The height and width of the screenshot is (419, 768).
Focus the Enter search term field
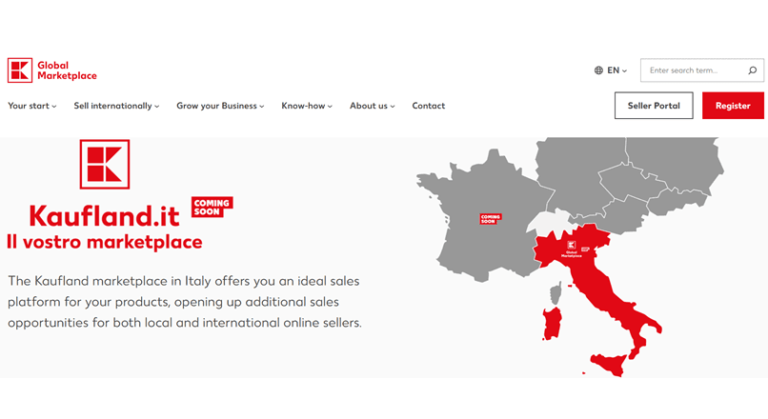pos(702,71)
